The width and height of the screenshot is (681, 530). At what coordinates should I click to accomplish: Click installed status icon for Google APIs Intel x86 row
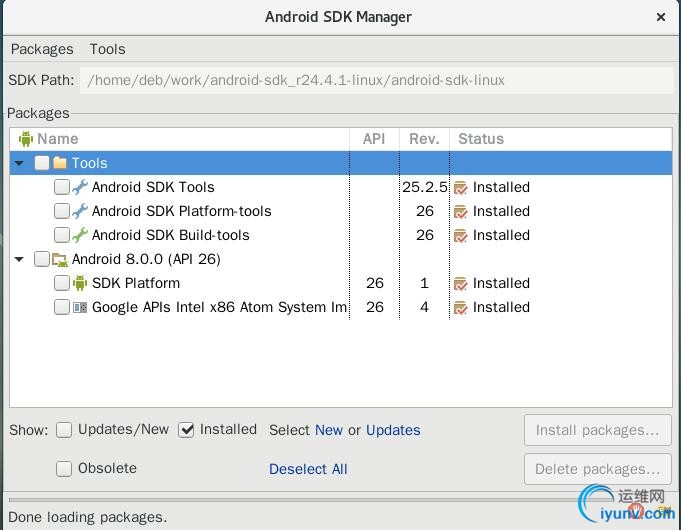(x=460, y=308)
